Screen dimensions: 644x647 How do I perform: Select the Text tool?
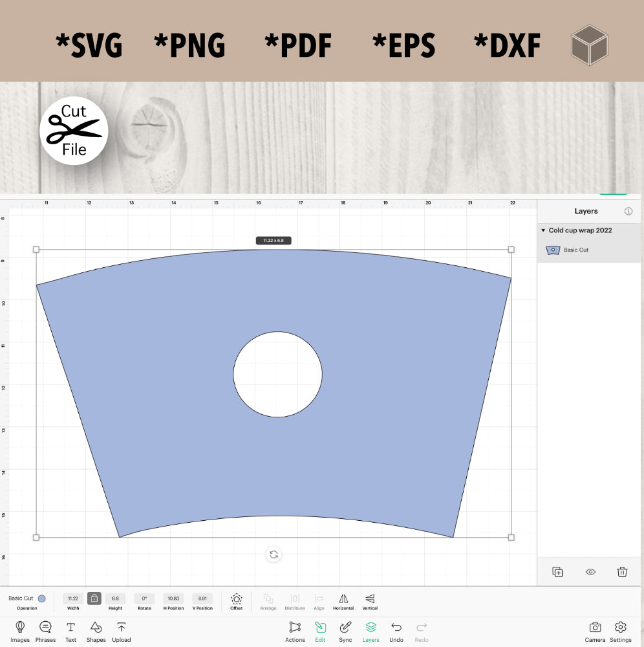point(70,628)
